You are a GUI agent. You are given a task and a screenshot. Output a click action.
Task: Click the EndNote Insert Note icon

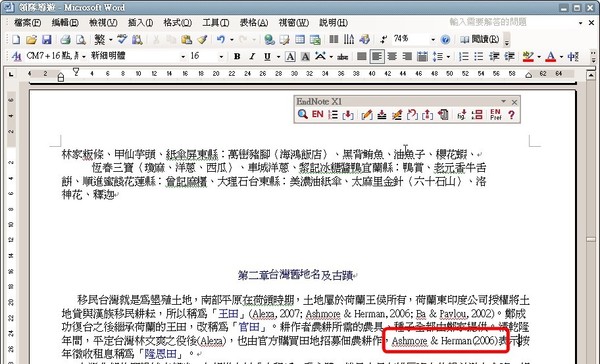click(382, 114)
